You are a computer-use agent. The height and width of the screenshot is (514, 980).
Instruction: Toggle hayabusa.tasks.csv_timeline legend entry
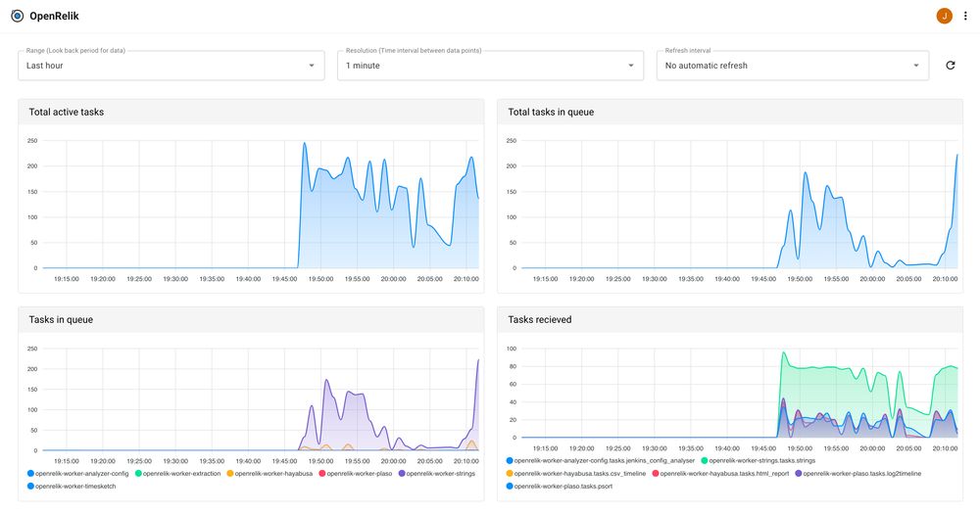576,474
